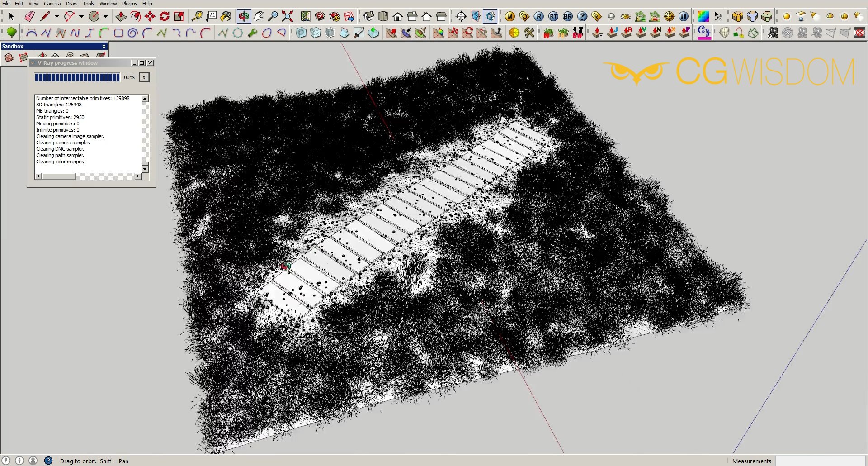The image size is (868, 466).
Task: Activate the Push/Pull tool
Action: [121, 17]
